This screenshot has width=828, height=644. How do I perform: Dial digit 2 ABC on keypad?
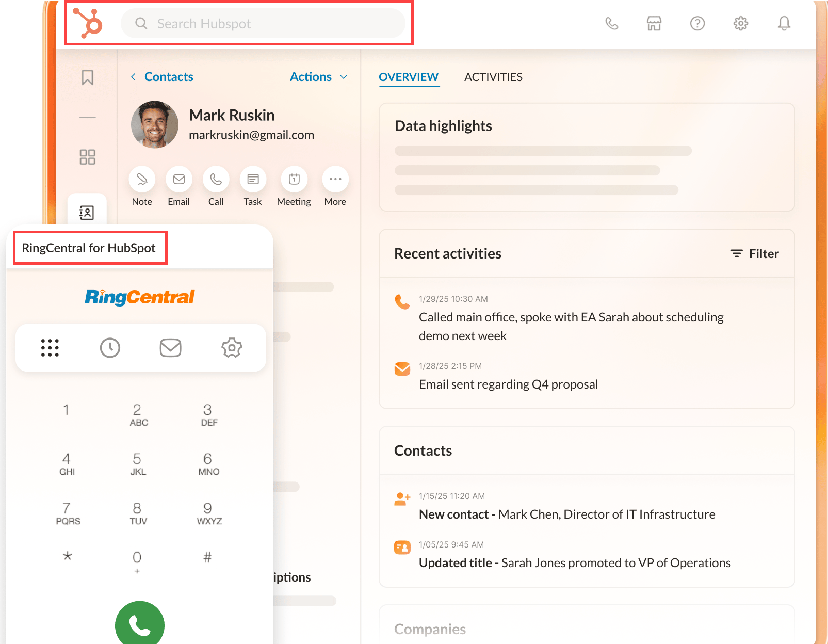point(138,415)
